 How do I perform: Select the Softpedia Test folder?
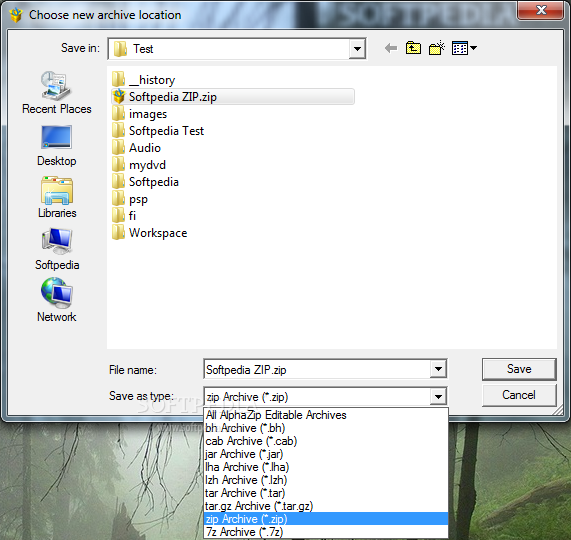point(158,131)
